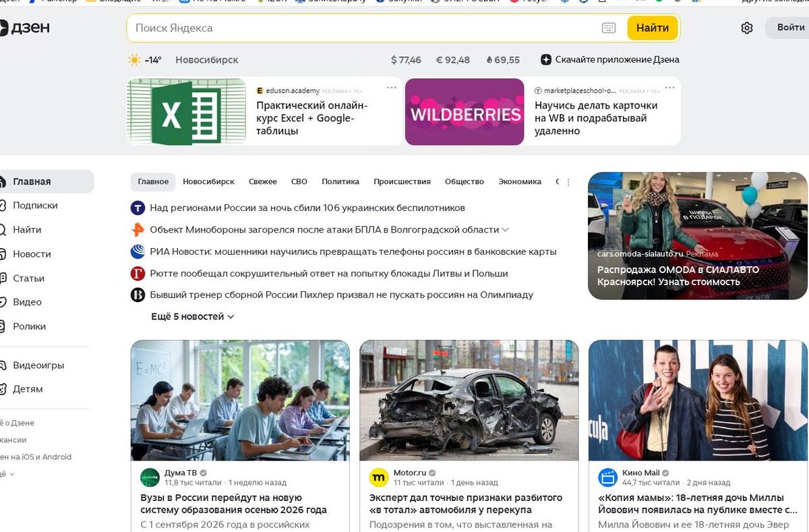Open options menu on the Wildberries ad
The width and height of the screenshot is (809, 532).
[669, 87]
